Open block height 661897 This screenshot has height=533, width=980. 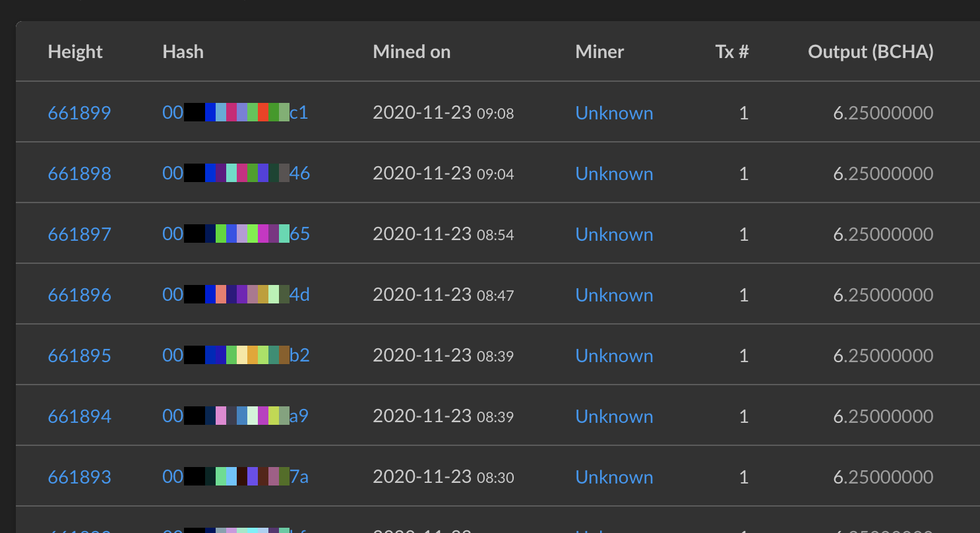point(79,234)
